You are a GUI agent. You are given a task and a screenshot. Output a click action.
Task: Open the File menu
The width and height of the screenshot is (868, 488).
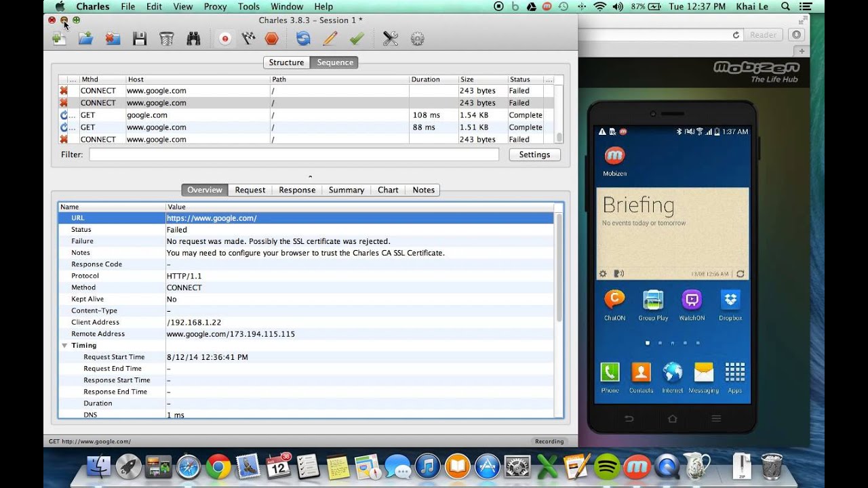click(x=127, y=6)
